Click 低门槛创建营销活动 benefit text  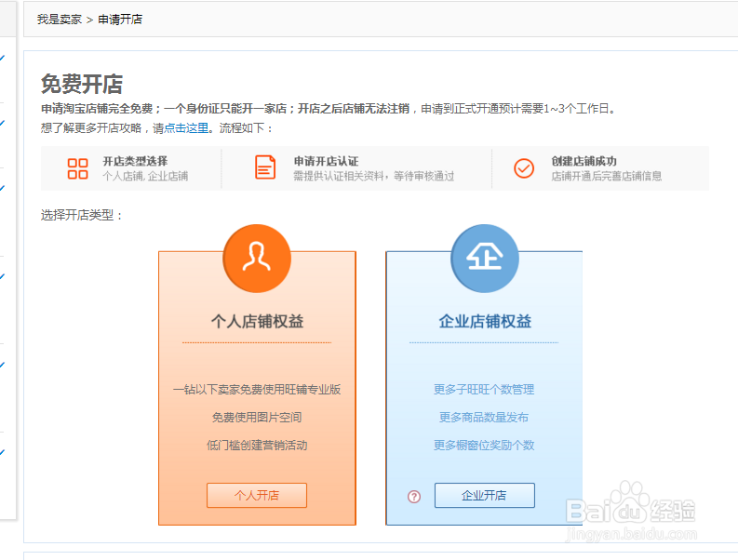click(257, 446)
